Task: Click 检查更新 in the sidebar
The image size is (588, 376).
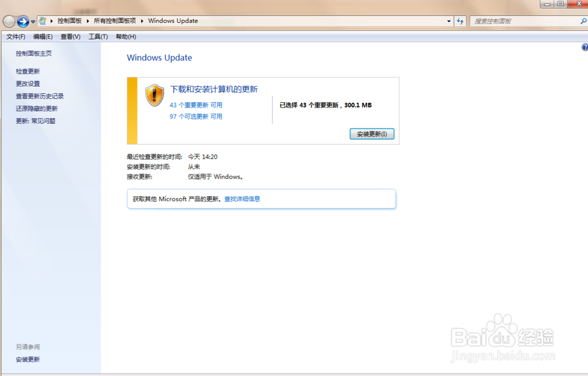Action: click(28, 71)
